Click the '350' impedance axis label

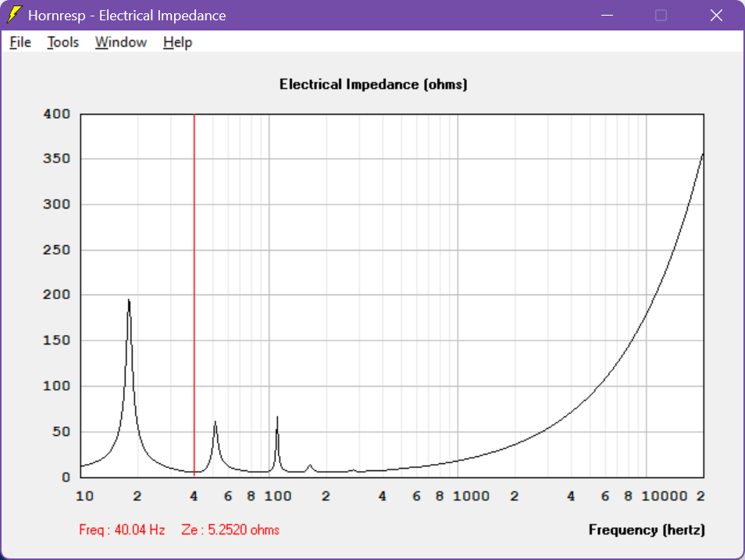[x=56, y=159]
